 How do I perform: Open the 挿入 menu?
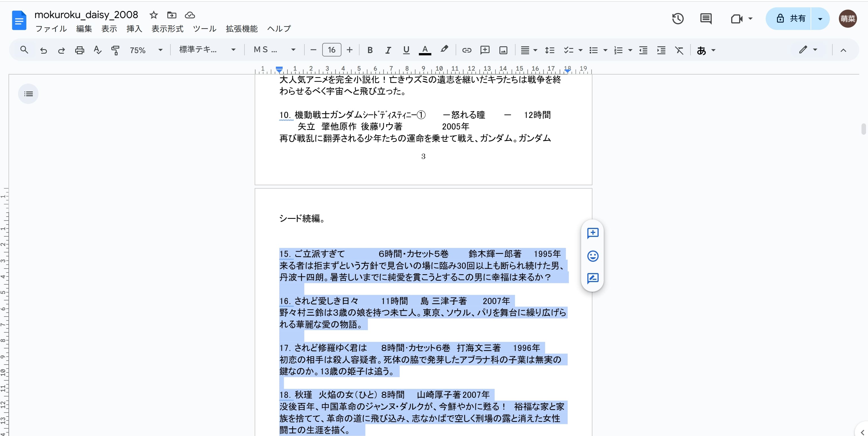[x=134, y=29]
